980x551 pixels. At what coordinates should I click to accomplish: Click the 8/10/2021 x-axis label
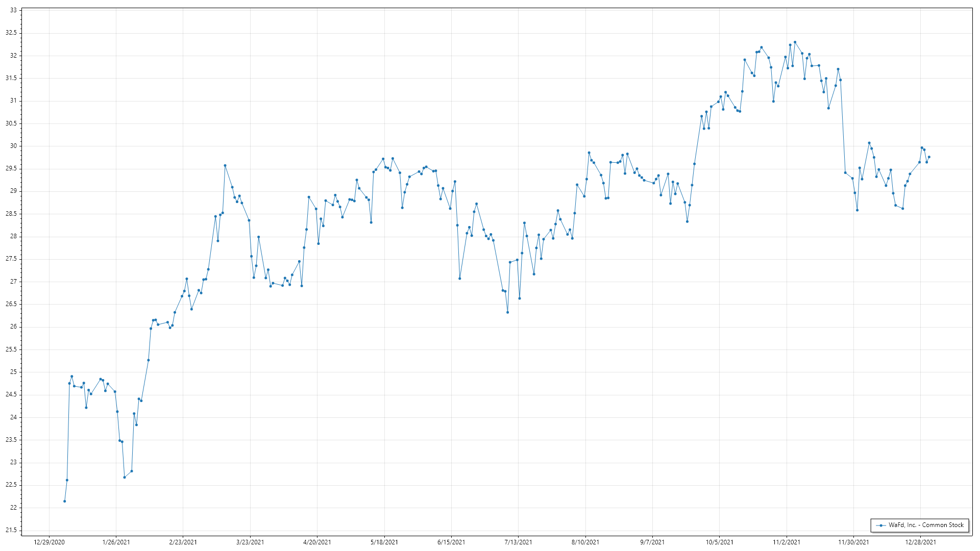tap(585, 542)
